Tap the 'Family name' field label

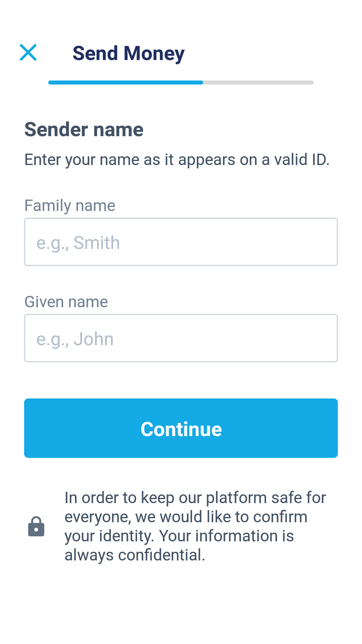pos(70,205)
